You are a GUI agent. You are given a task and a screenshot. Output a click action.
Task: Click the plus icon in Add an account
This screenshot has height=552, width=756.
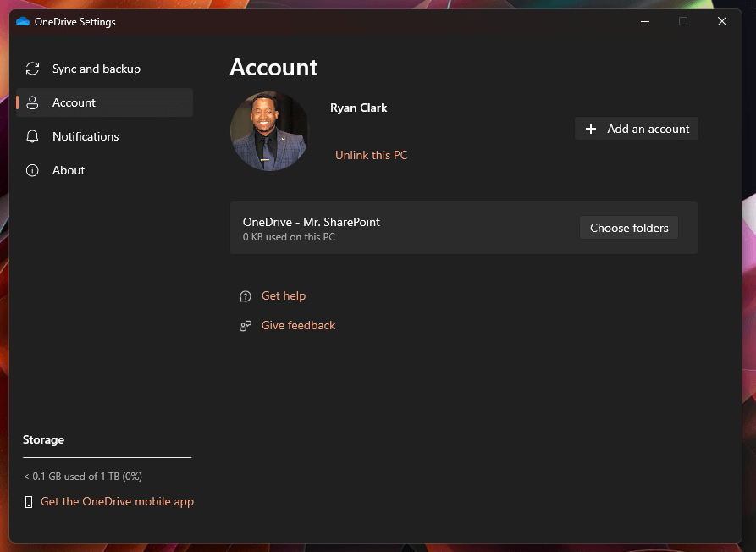[x=591, y=129]
